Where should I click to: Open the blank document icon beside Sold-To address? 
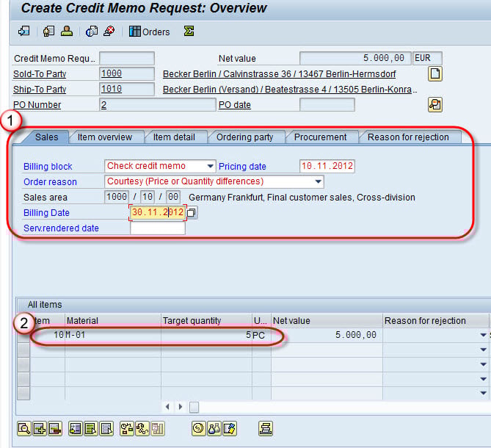[435, 73]
